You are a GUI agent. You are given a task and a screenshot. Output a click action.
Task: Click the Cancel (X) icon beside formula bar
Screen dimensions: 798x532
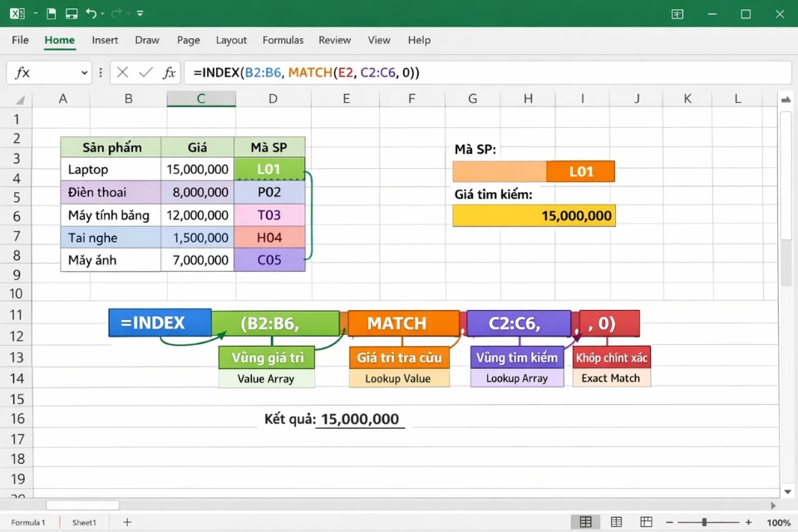click(x=122, y=72)
